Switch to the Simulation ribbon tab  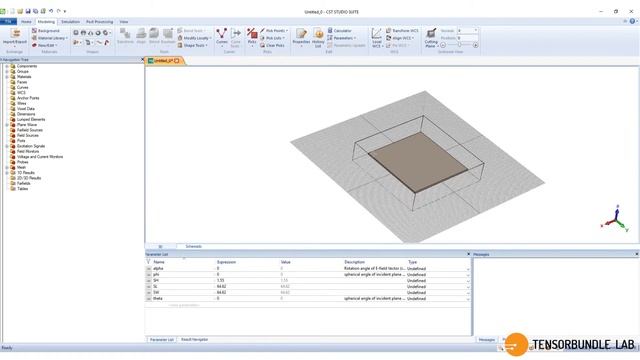(70, 22)
